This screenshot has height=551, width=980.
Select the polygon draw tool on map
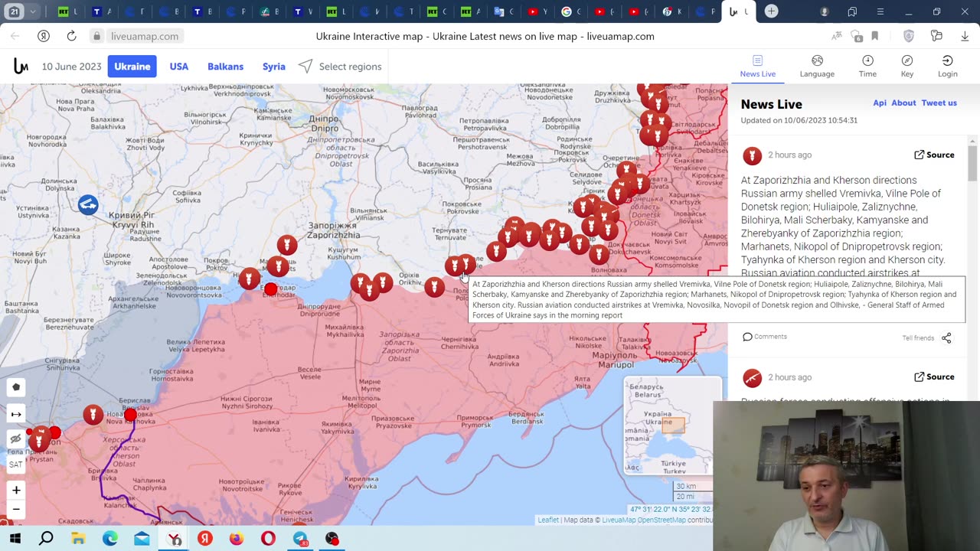click(x=16, y=387)
